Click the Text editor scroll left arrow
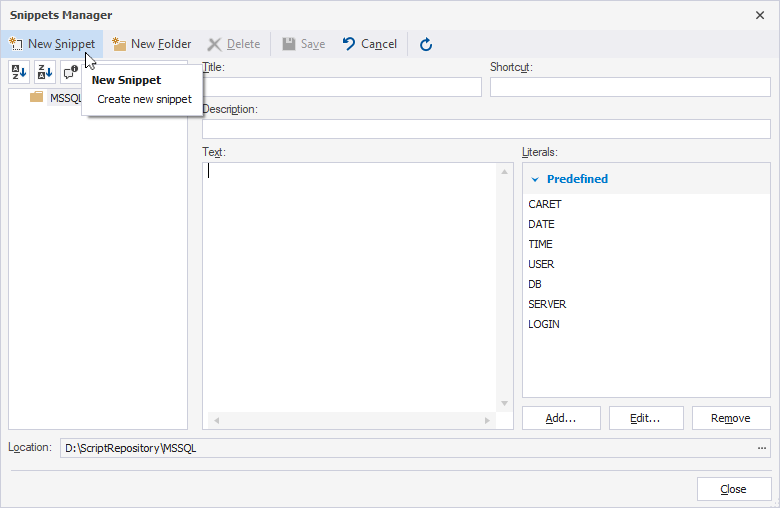 216,420
